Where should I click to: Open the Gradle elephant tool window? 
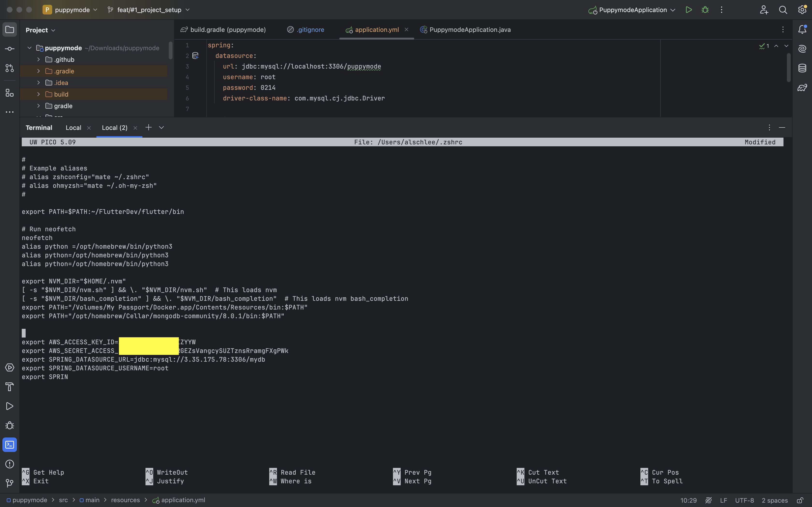click(x=802, y=87)
